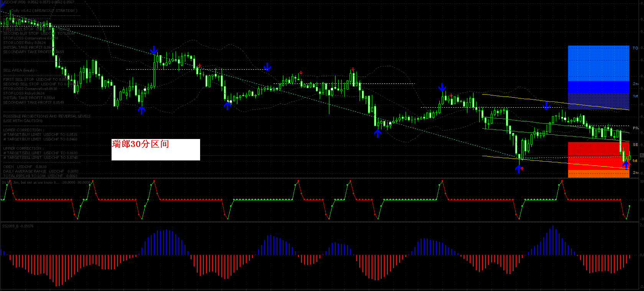This screenshot has height=291, width=644.
Task: Select the UPPER CORRECTION heading
Action: [23, 149]
